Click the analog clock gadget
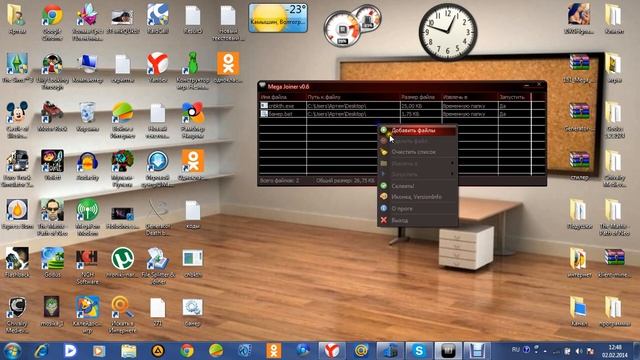Screen dimensions: 640x360 (448, 31)
